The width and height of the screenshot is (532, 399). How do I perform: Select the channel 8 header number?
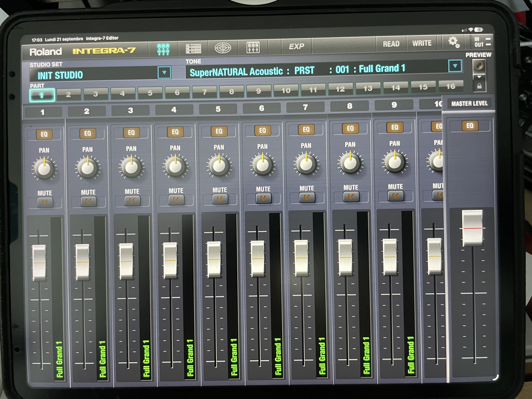pos(350,106)
